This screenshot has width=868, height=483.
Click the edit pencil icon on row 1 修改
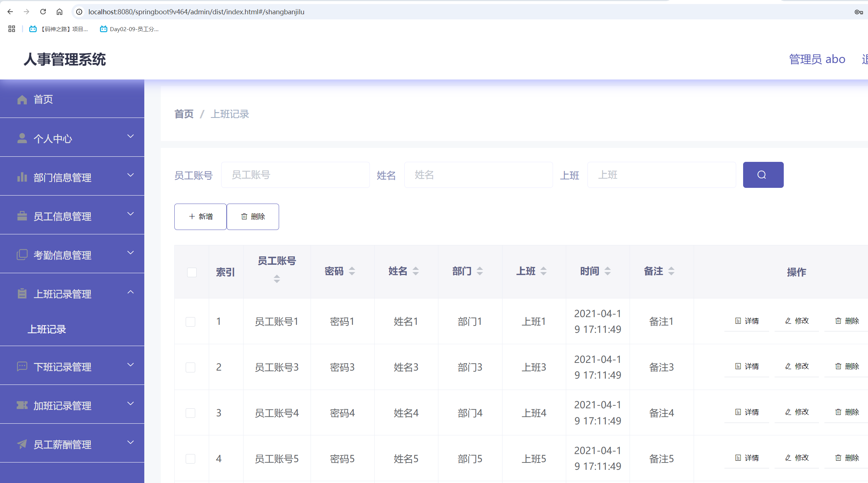[788, 321]
